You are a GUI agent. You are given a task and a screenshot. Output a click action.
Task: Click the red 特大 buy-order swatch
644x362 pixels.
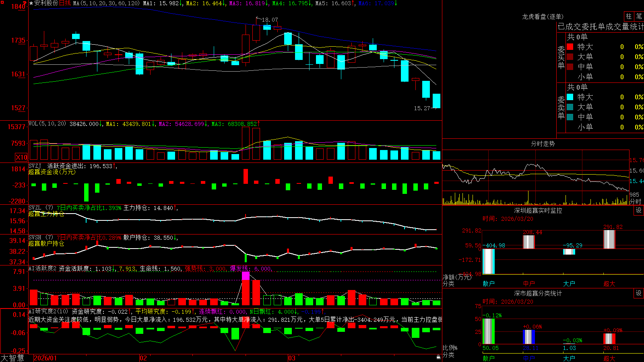[x=570, y=47]
